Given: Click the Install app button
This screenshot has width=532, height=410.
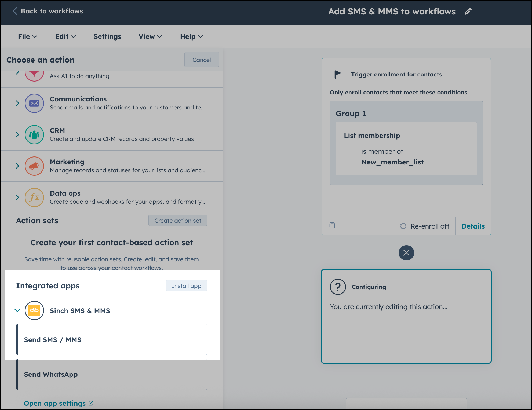Looking at the screenshot, I should point(186,285).
